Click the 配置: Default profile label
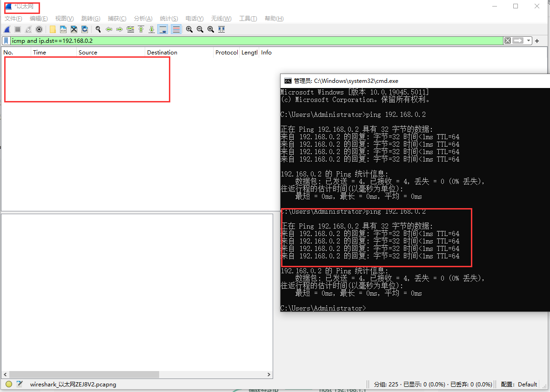Viewport: 550px width, 392px height. click(519, 384)
